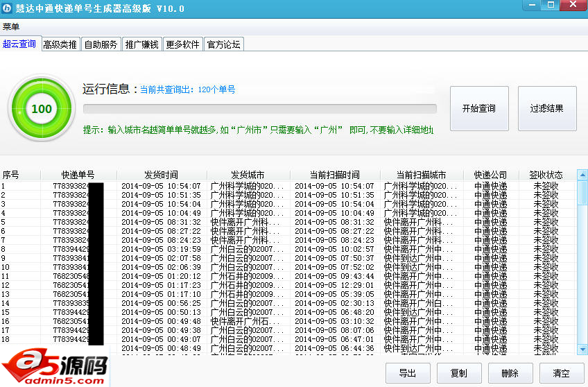Select row 4 shipping time 10:04:49
The width and height of the screenshot is (588, 387).
[x=162, y=213]
